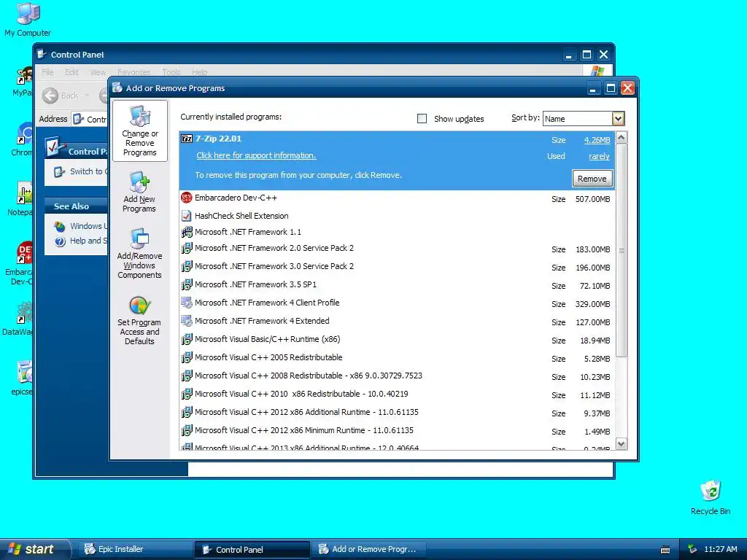The image size is (747, 560).
Task: Click the programs list scrollbar thumb
Action: pos(622,250)
